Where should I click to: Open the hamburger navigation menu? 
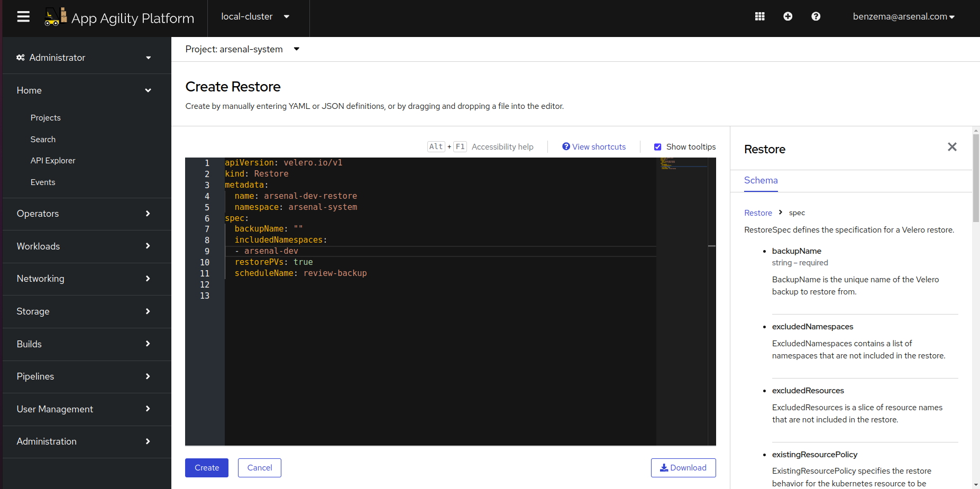click(x=23, y=17)
